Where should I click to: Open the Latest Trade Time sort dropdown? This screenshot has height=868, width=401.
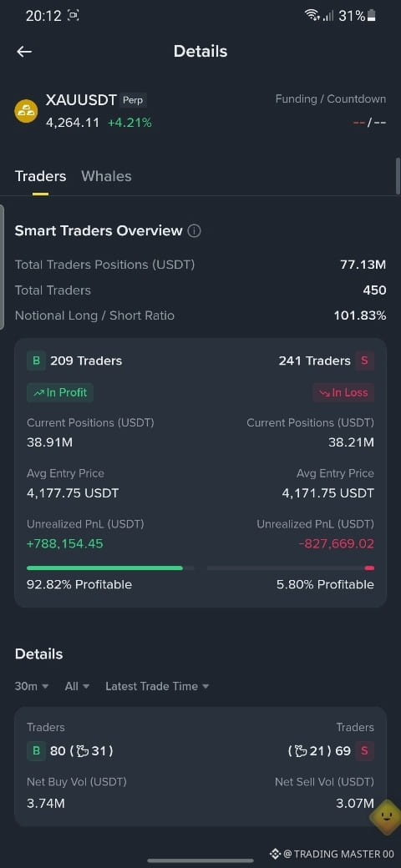157,686
